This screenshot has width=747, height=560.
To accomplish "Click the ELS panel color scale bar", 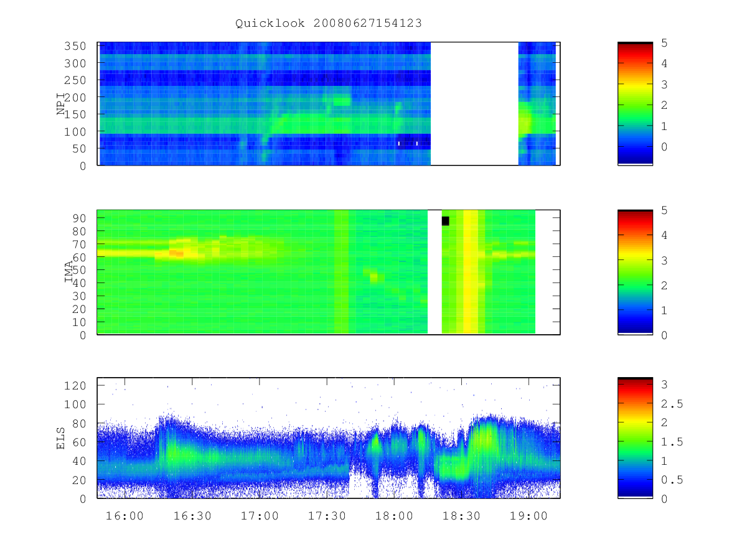I will (635, 438).
